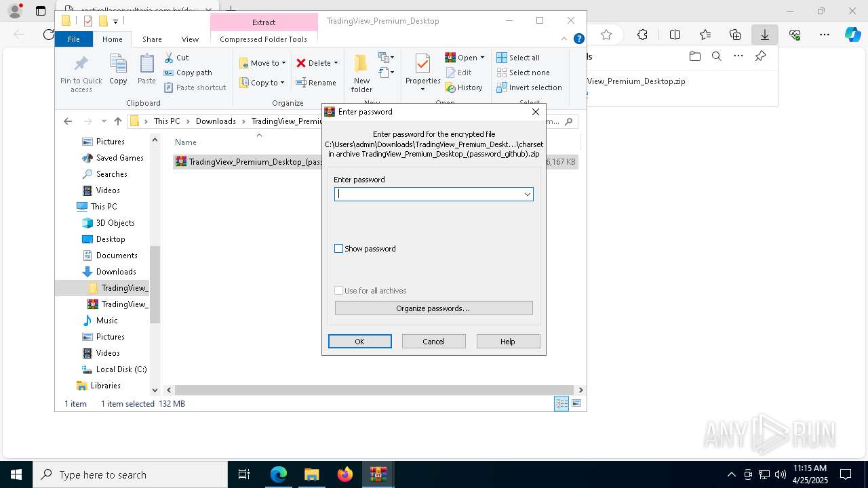Expand the Move to dropdown
This screenshot has height=488, width=868.
click(x=283, y=63)
